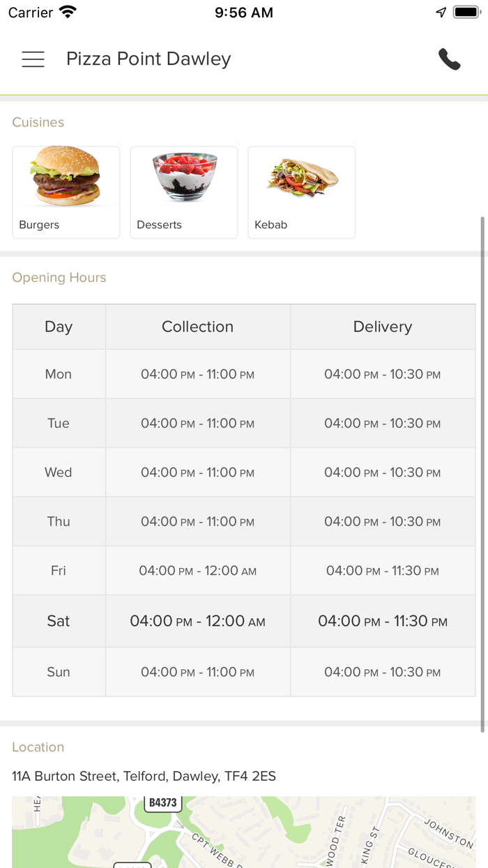This screenshot has width=488, height=868.
Task: Click the Pizza Point Dawley title
Action: (148, 59)
